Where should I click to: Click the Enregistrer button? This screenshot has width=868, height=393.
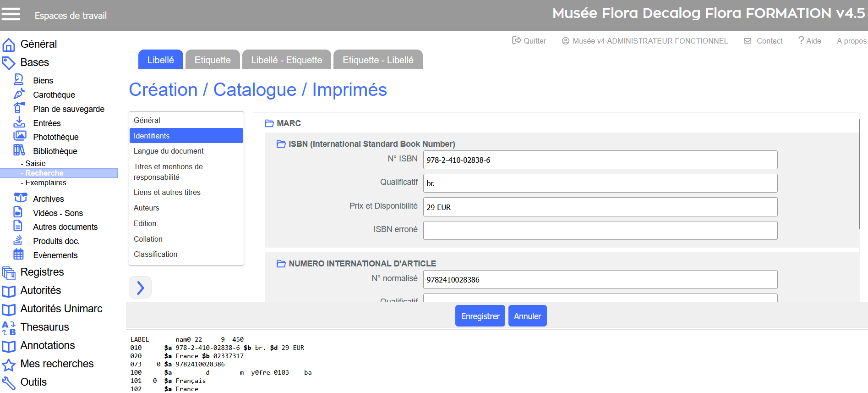point(480,316)
